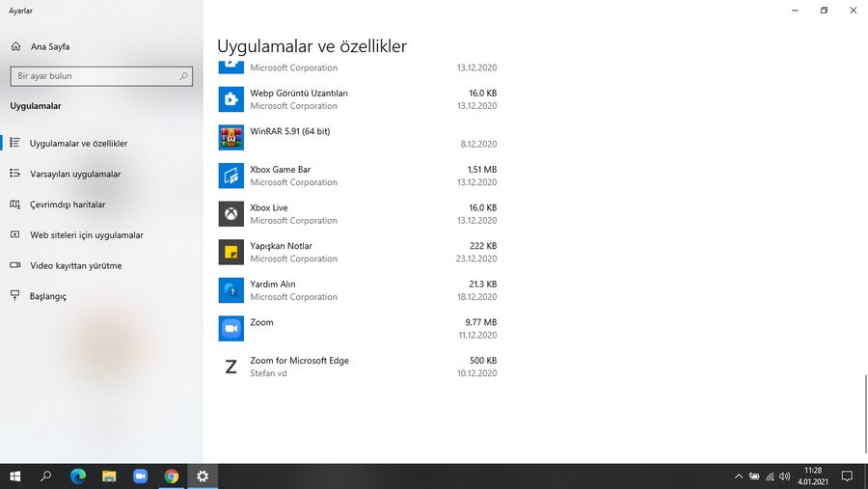868x489 pixels.
Task: Click the 10.12.2020 install date
Action: click(x=477, y=373)
